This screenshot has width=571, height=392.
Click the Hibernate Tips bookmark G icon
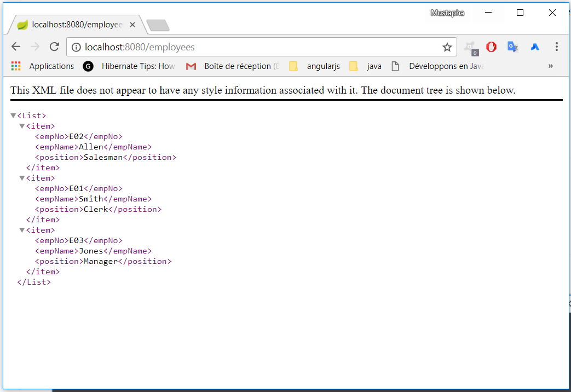(x=88, y=66)
